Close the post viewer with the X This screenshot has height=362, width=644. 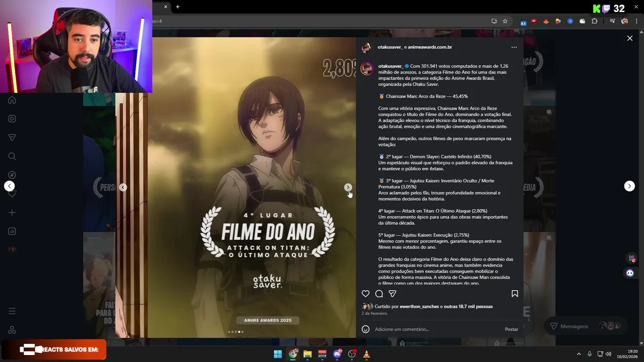click(629, 38)
